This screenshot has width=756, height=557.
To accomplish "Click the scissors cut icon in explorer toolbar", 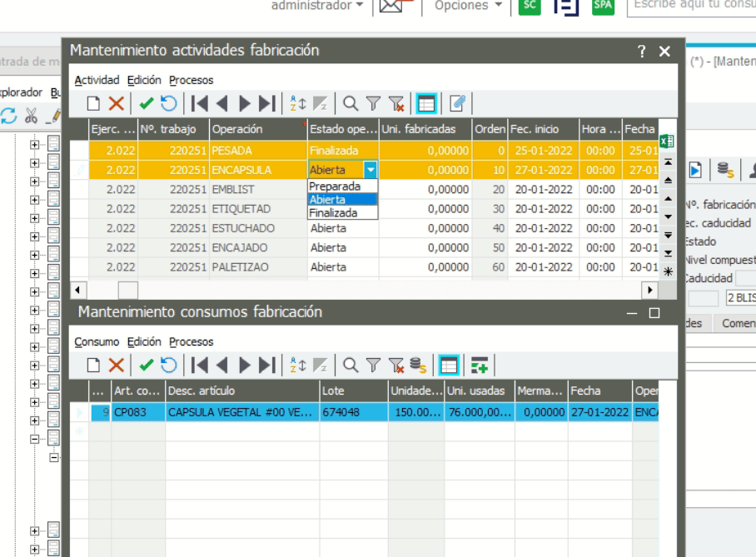I will click(x=32, y=116).
